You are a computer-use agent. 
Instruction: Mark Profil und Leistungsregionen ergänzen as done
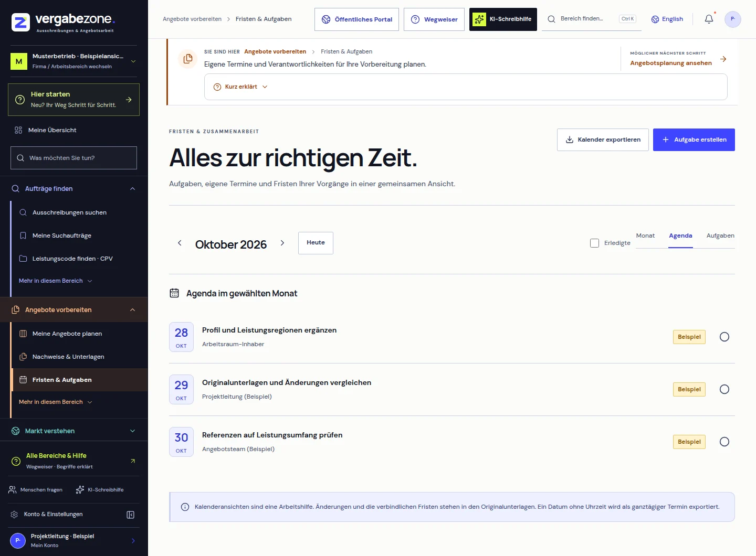coord(724,337)
